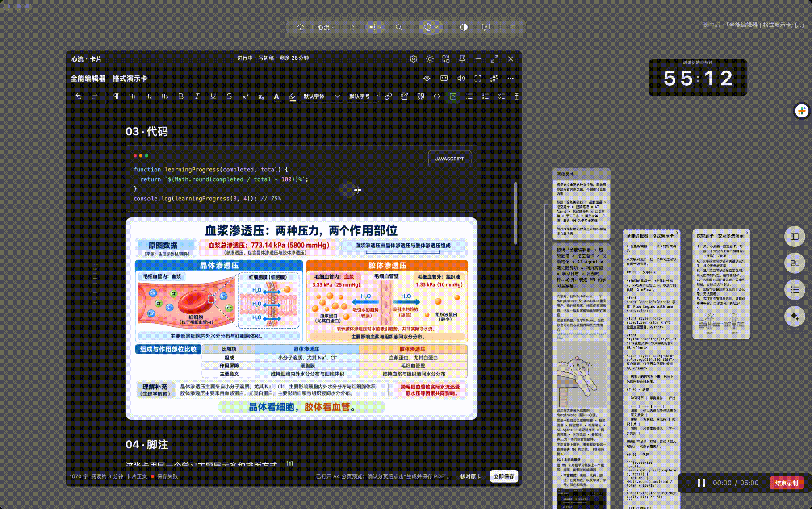Click the JAVASCRIPT language label
Screen dimensions: 812x509
450,159
